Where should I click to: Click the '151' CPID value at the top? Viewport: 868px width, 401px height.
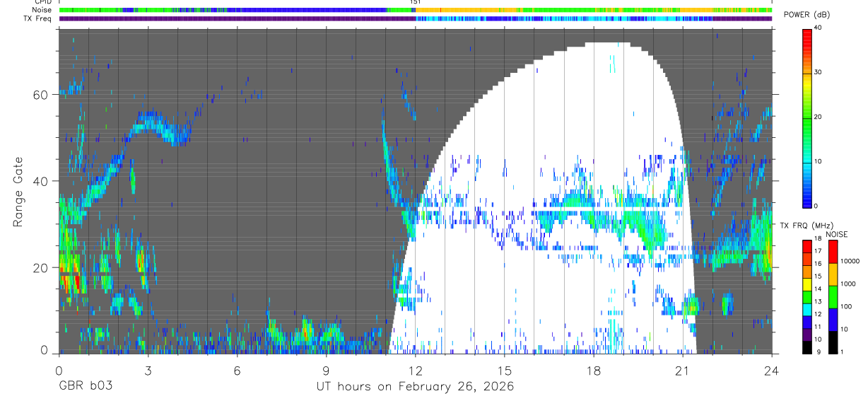click(415, 3)
